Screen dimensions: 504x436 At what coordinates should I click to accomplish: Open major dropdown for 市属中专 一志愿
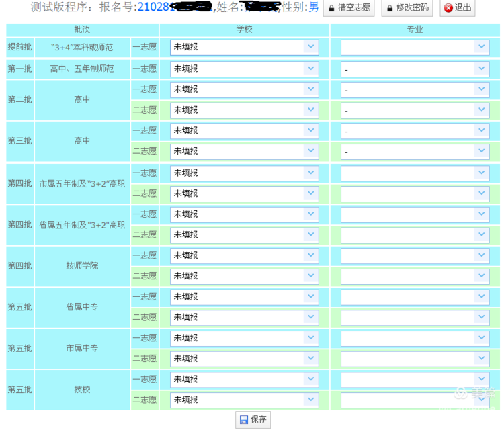tap(415, 338)
